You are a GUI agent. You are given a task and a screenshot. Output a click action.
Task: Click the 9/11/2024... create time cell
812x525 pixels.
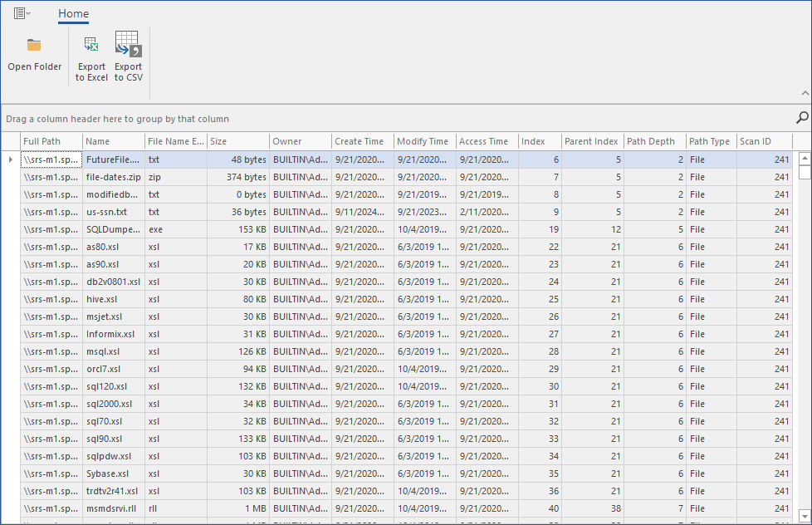pos(362,212)
